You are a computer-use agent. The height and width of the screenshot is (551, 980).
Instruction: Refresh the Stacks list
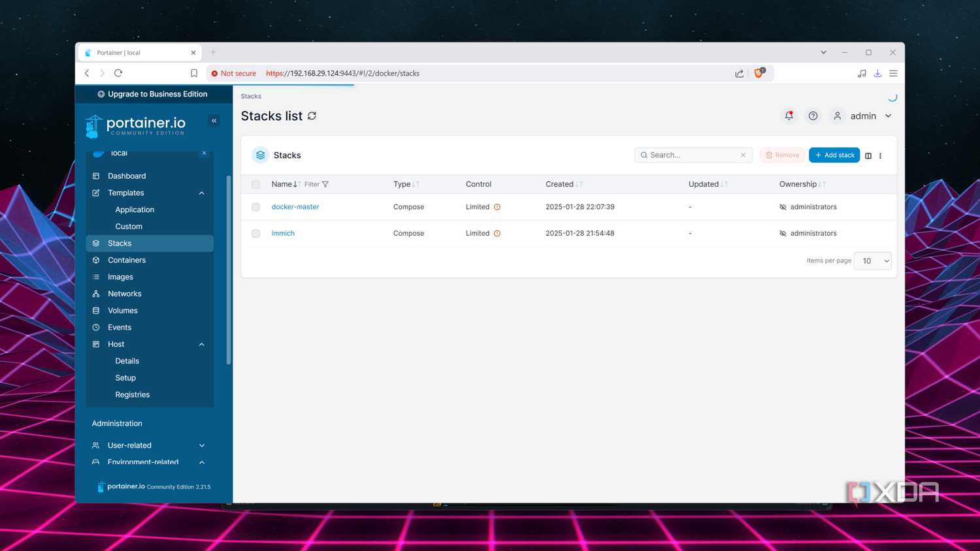pyautogui.click(x=312, y=116)
